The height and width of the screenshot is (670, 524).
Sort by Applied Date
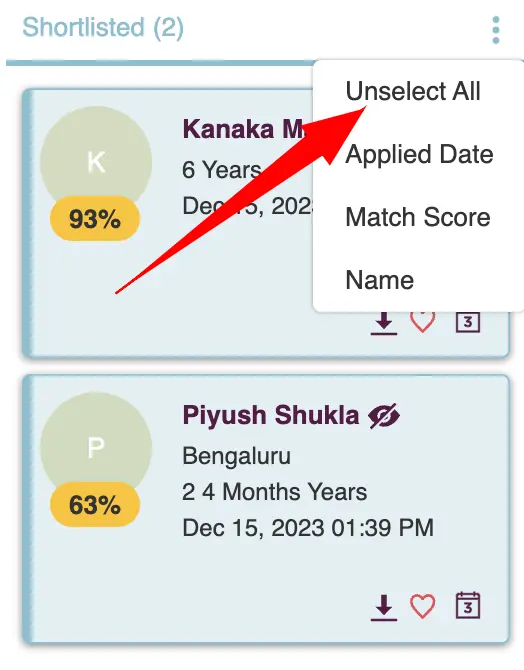pos(419,154)
